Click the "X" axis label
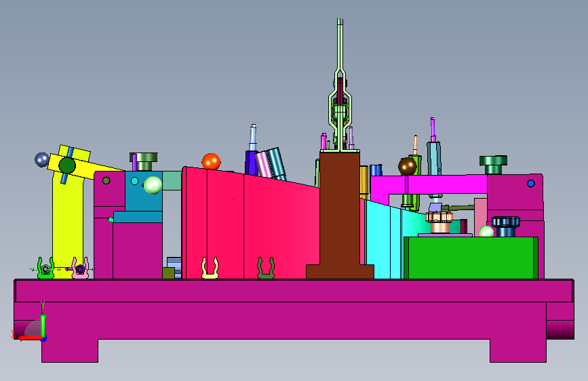Viewport: 588px width, 381px height. click(x=14, y=334)
